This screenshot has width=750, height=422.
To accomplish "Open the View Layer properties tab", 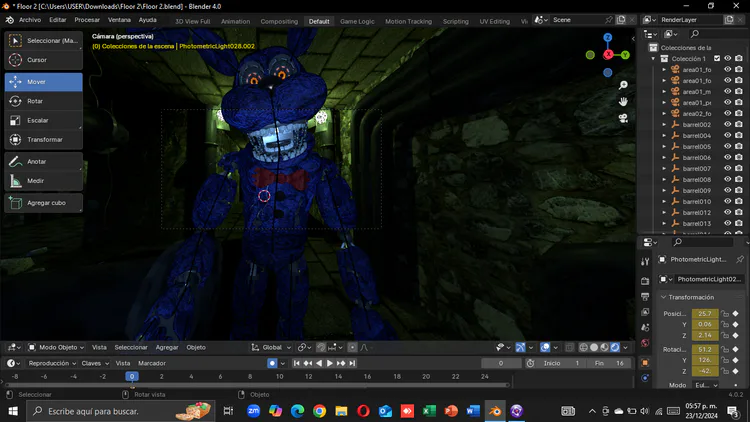I will 645,312.
